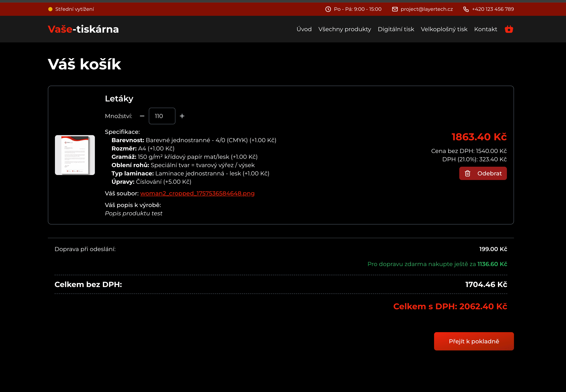Open the uploaded woman2_cropped png file link
This screenshot has width=566, height=392.
click(x=197, y=193)
